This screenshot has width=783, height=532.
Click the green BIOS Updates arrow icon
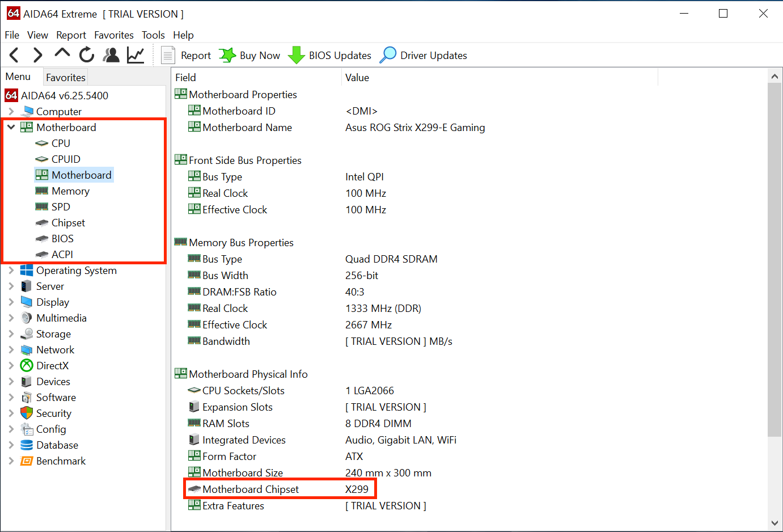tap(296, 55)
